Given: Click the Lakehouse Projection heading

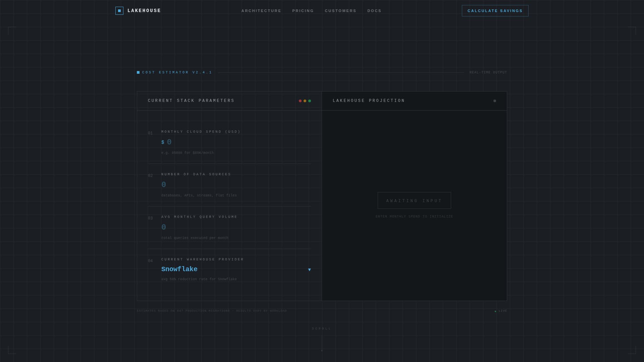Looking at the screenshot, I should [x=369, y=101].
